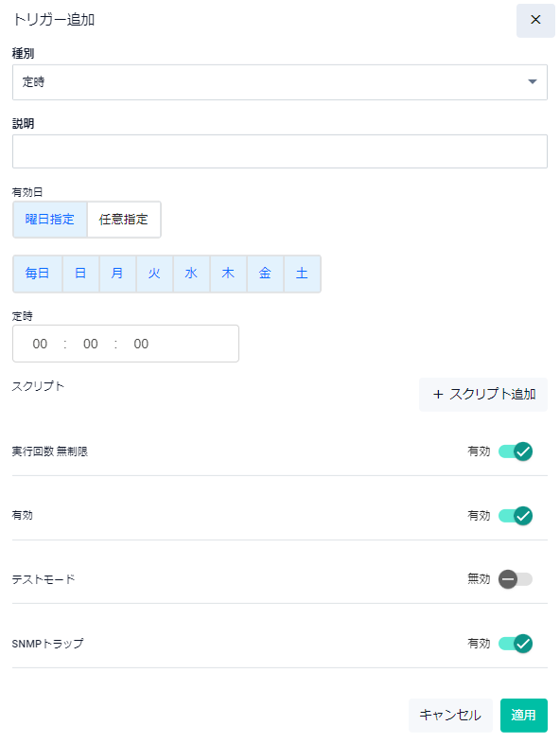
Task: Toggle the 土 Saturday button
Action: pyautogui.click(x=302, y=274)
